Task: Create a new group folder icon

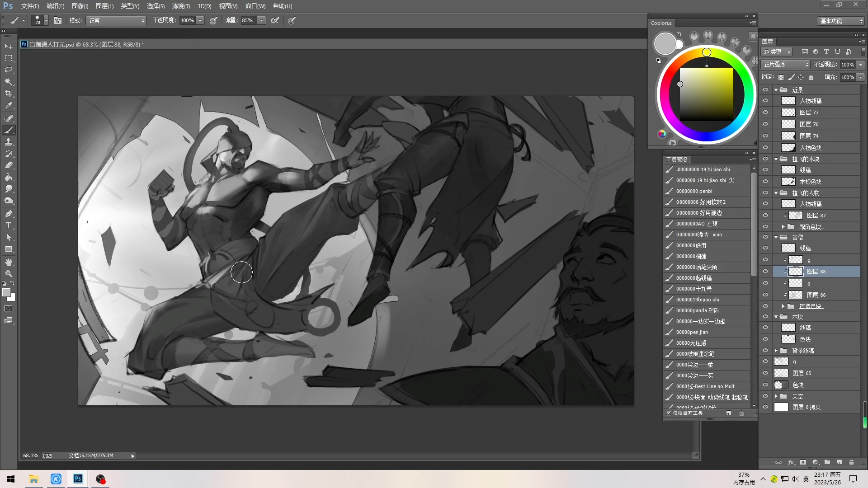Action: click(x=827, y=462)
